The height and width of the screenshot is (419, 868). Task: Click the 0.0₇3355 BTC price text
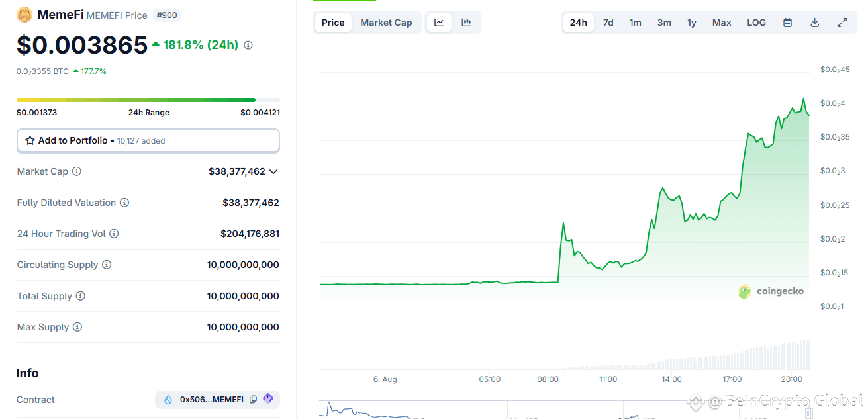tap(42, 71)
